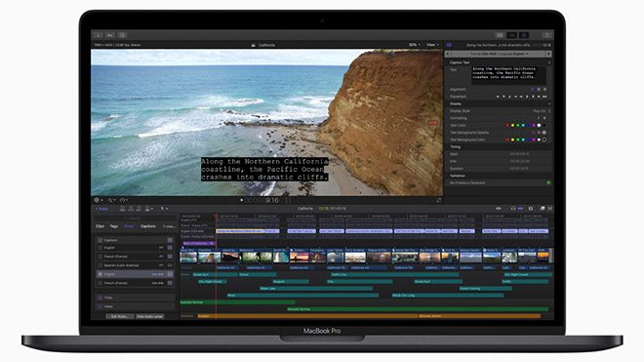Switch to the Tags index tab
The width and height of the screenshot is (644, 362).
[114, 226]
